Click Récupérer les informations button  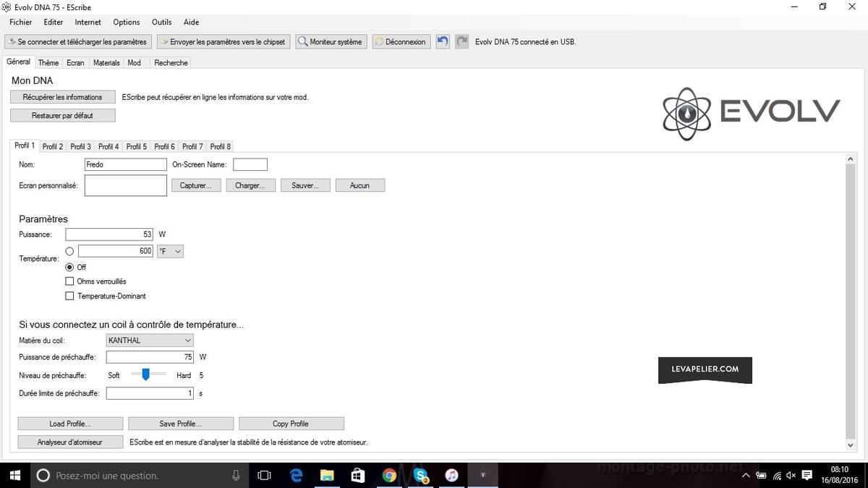point(63,97)
